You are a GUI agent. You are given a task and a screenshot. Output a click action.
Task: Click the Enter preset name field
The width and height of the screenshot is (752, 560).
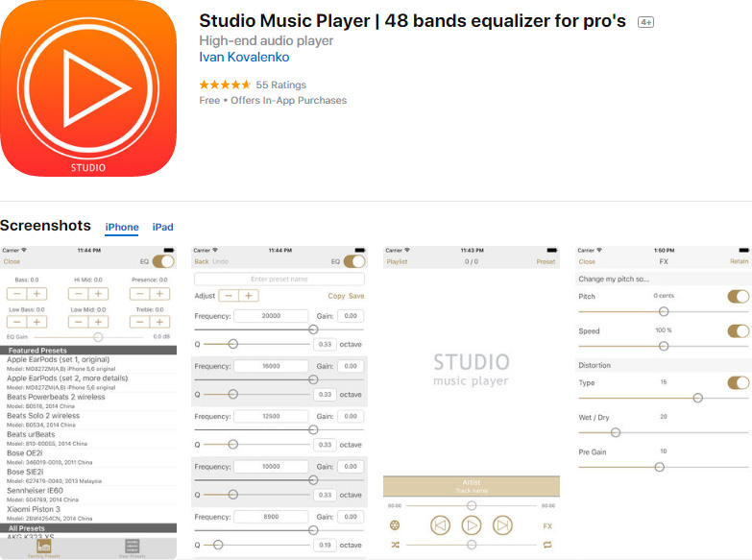tap(279, 279)
